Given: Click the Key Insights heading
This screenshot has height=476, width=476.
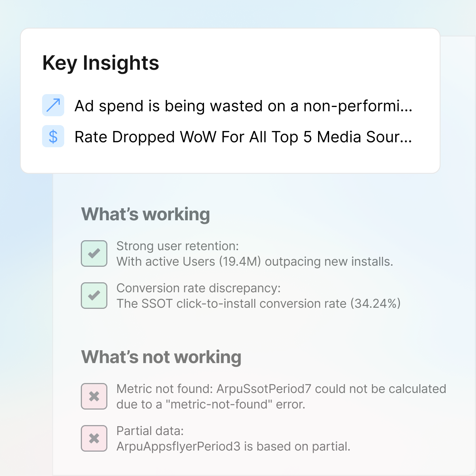Looking at the screenshot, I should coord(101,63).
